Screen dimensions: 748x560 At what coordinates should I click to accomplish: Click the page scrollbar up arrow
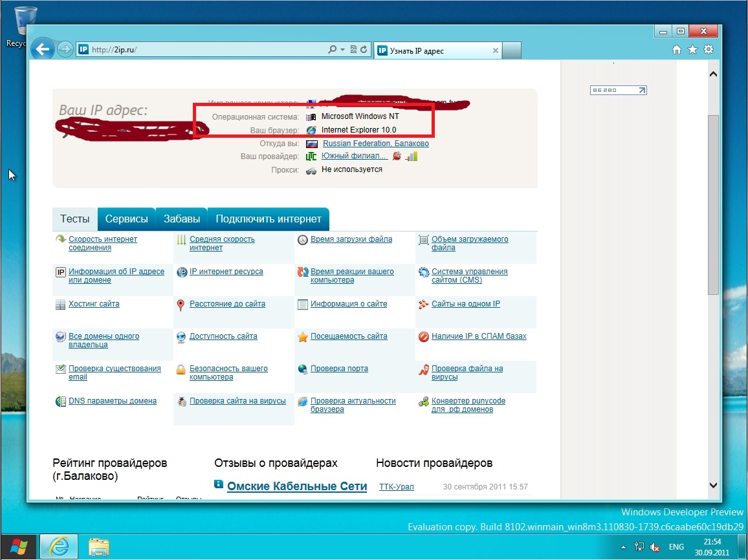point(713,74)
